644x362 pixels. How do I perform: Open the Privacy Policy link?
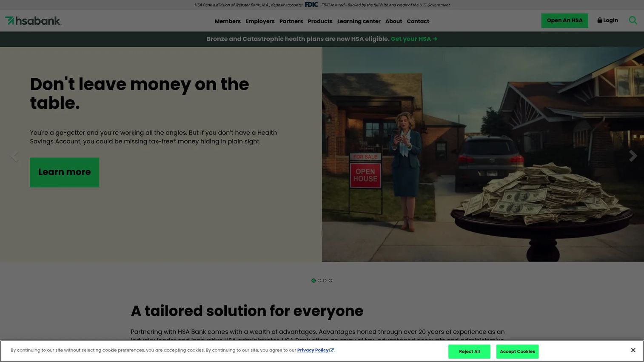pyautogui.click(x=315, y=350)
